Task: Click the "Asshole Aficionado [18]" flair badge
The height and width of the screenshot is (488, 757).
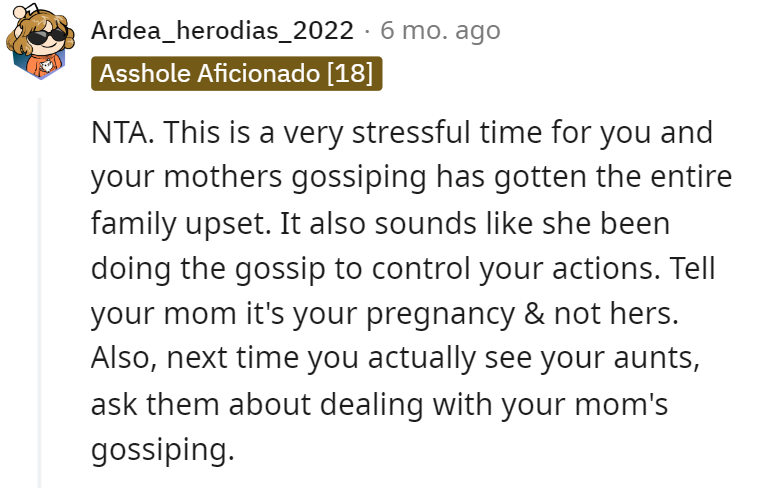Action: tap(237, 74)
